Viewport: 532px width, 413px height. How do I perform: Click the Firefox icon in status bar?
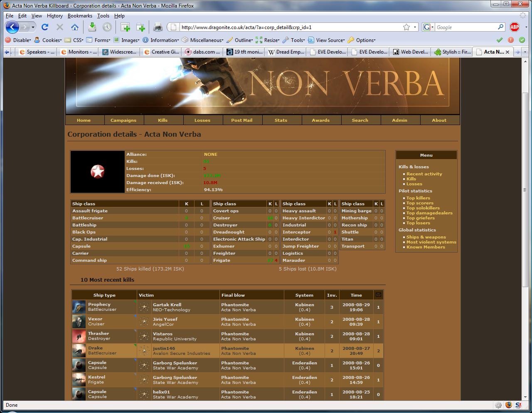[508, 405]
